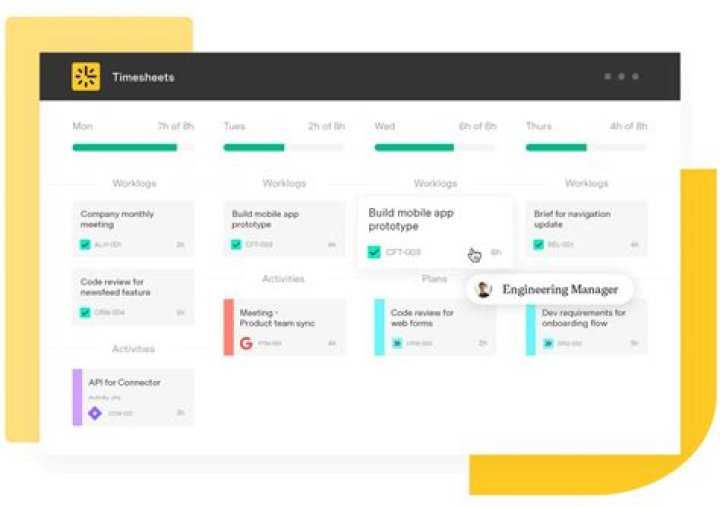
Task: Open the three-dot menu in header
Action: point(621,77)
